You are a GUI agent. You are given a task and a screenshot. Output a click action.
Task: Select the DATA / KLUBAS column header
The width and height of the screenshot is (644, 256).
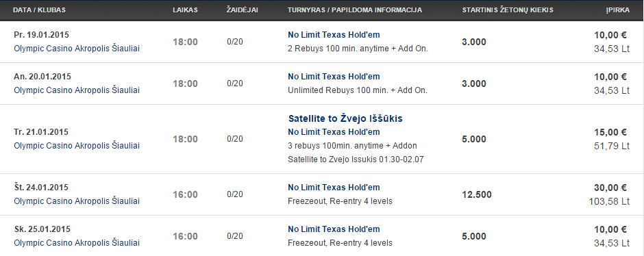click(x=39, y=10)
